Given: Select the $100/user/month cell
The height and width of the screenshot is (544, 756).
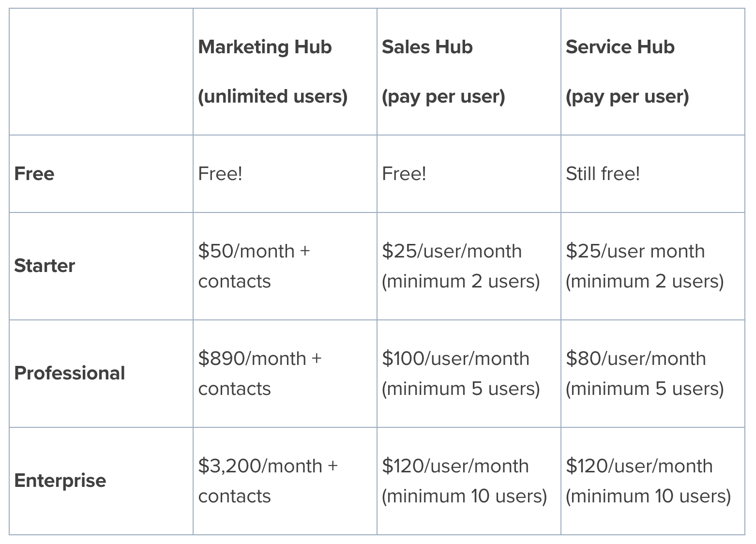Looking at the screenshot, I should point(469,374).
